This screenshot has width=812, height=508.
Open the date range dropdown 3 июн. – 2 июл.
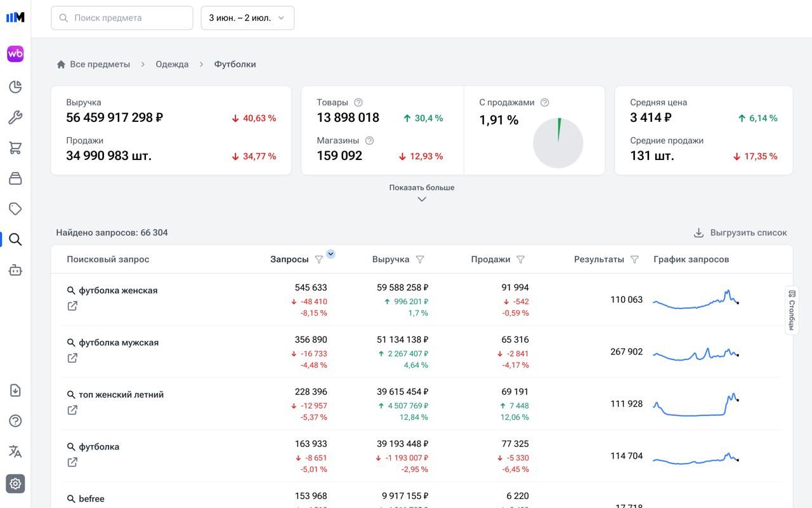[247, 18]
